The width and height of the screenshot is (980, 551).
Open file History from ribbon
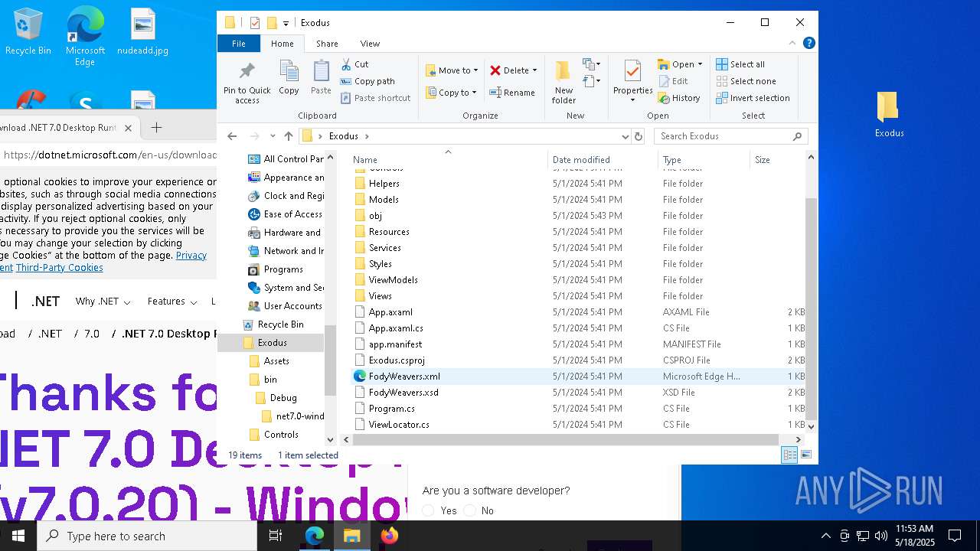(679, 98)
